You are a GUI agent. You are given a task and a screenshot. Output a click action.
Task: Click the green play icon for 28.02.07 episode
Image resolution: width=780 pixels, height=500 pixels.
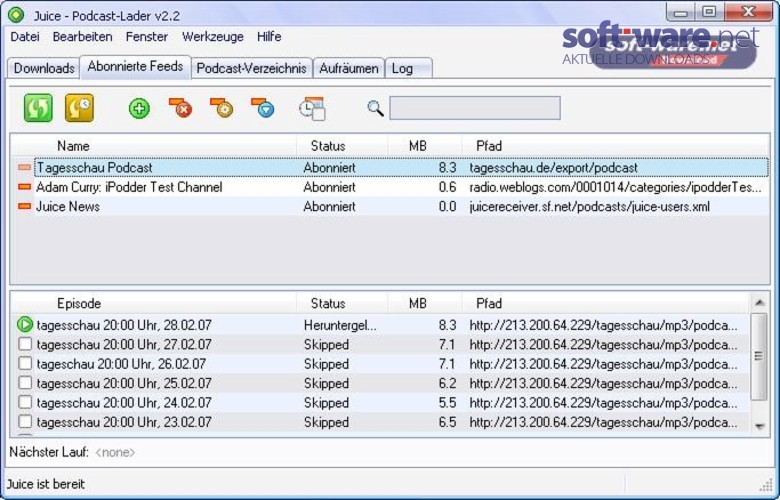tap(24, 325)
